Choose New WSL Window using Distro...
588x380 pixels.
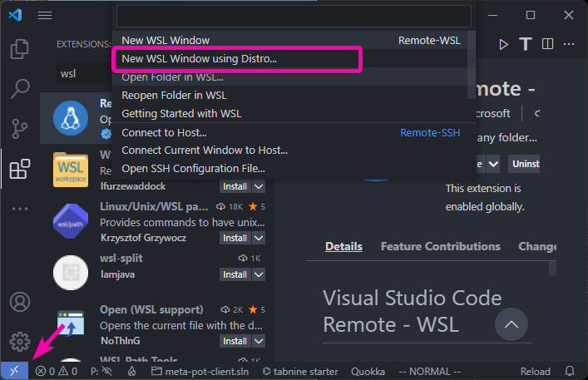tap(291, 58)
